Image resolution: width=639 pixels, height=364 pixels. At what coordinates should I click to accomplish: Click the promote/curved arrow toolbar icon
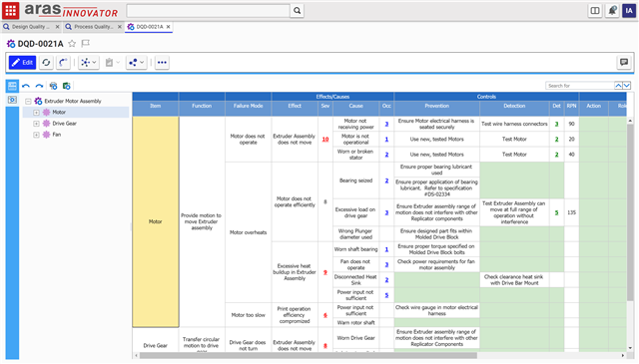(x=63, y=62)
